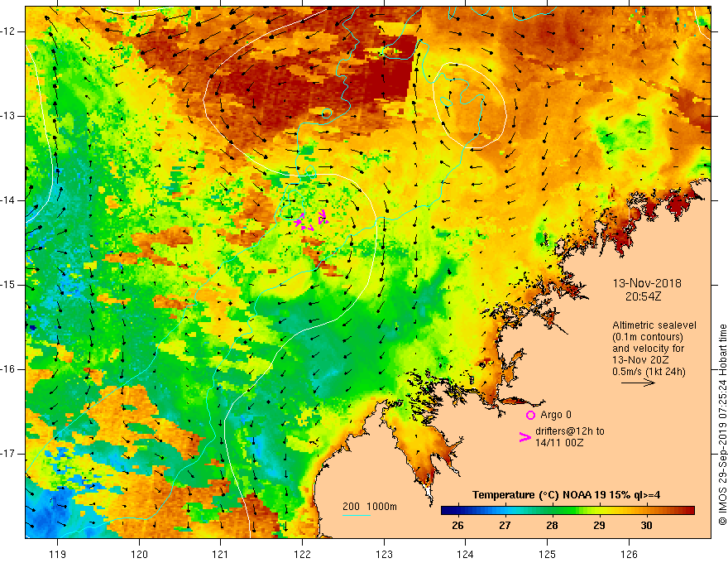Click the '14/11 00Z' legend text

559,443
